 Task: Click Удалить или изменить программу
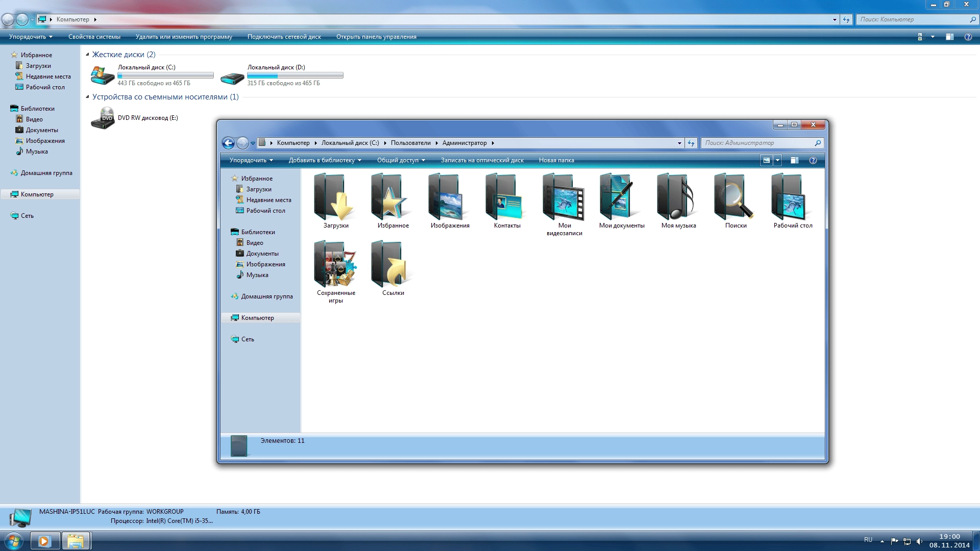(x=184, y=37)
